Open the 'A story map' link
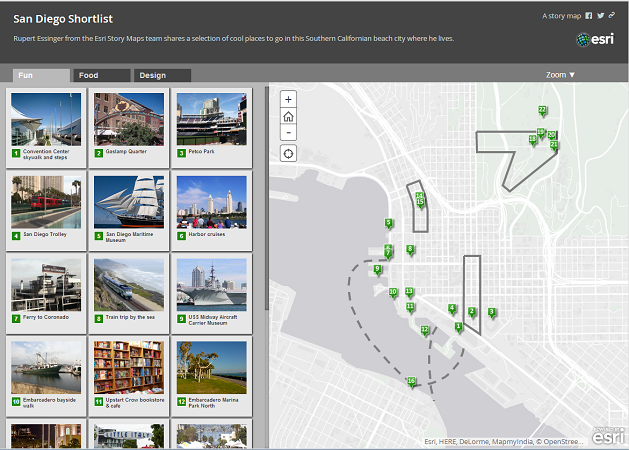 [x=561, y=16]
